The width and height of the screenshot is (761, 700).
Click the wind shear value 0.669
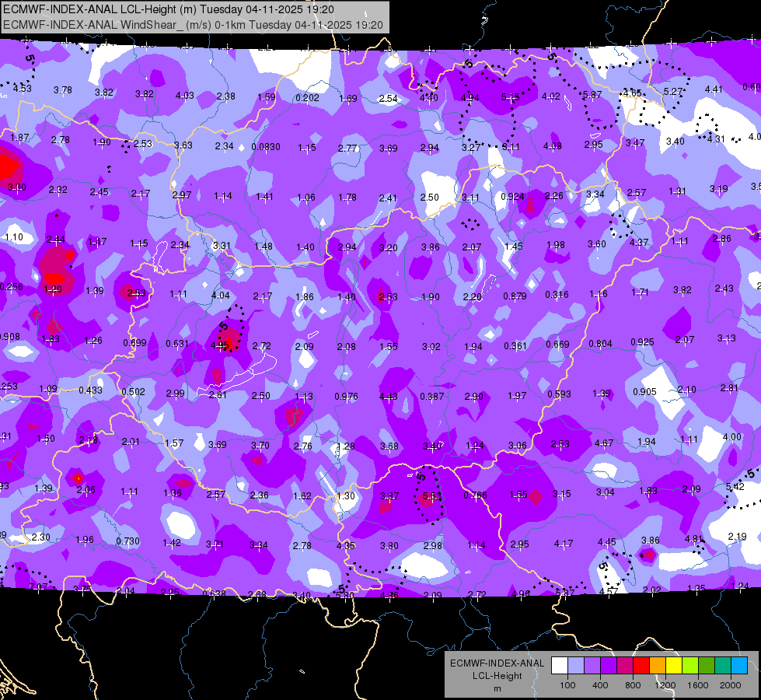coord(557,345)
